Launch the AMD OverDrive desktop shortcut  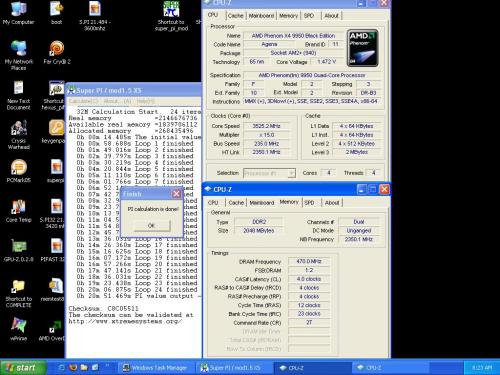[x=52, y=330]
